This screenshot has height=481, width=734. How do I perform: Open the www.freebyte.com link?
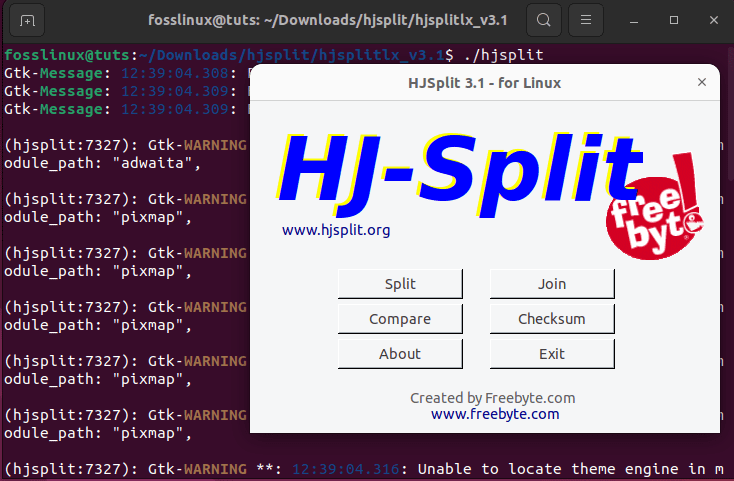click(495, 414)
